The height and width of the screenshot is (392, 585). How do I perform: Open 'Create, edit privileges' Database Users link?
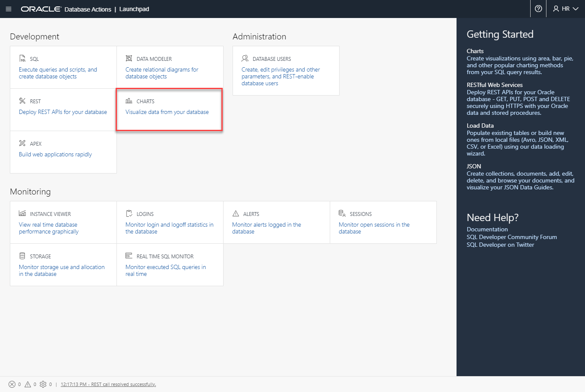point(281,76)
